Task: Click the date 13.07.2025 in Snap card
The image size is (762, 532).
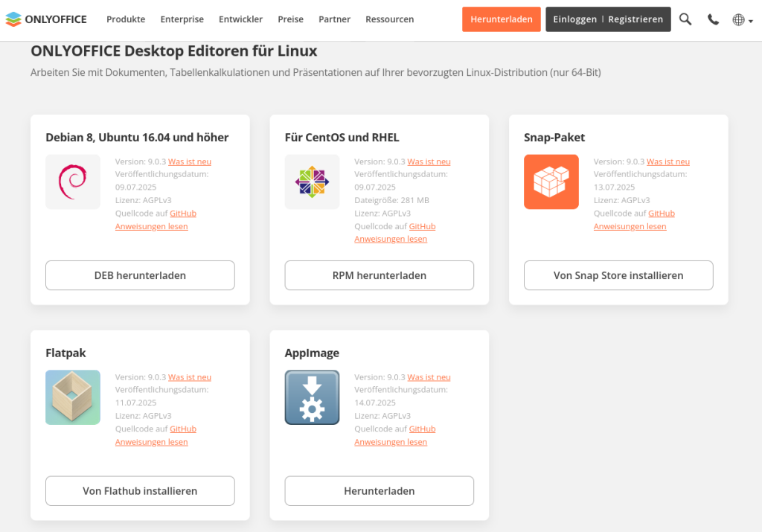Action: [x=614, y=187]
